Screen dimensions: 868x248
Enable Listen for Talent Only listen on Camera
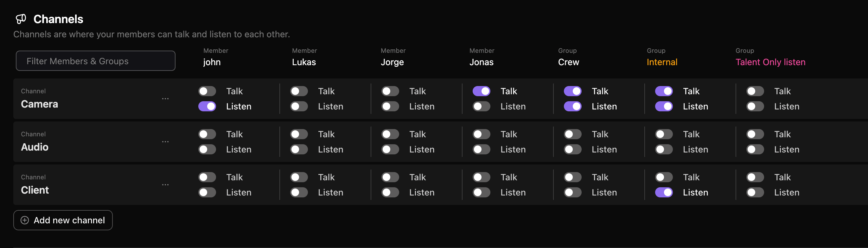[755, 106]
